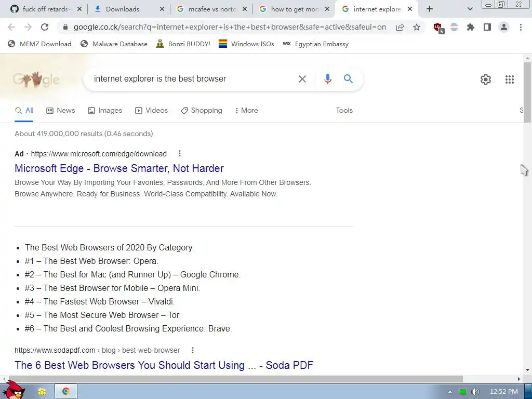The image size is (532, 399).
Task: Open the Microsoft Edge ad headline link
Action: point(119,168)
